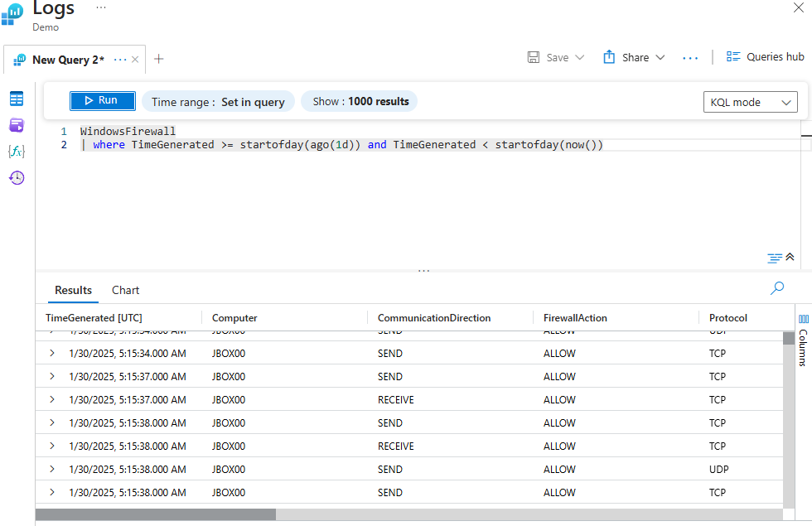
Task: Click TCP in the 5:15:37 SEND row
Action: 718,377
